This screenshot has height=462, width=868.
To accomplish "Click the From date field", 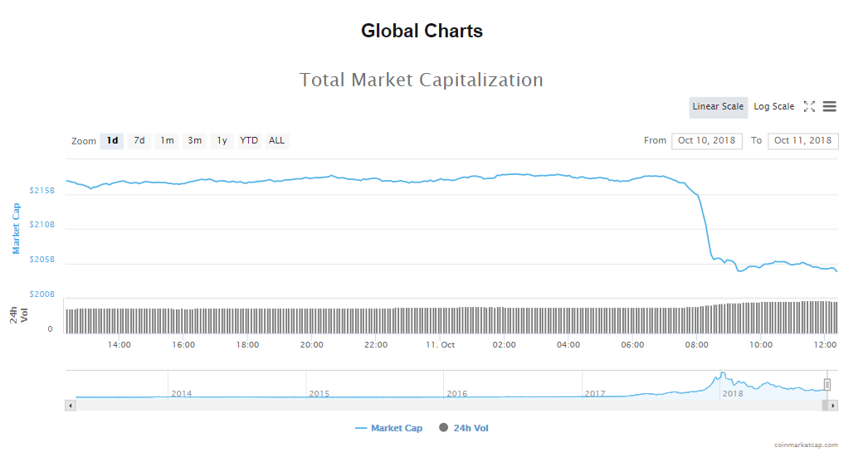I will point(706,141).
